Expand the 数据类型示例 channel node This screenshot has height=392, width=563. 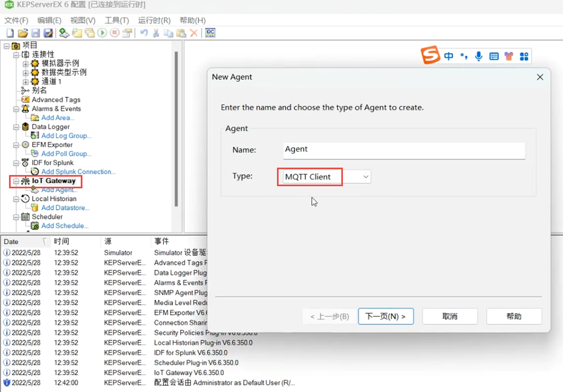click(25, 73)
